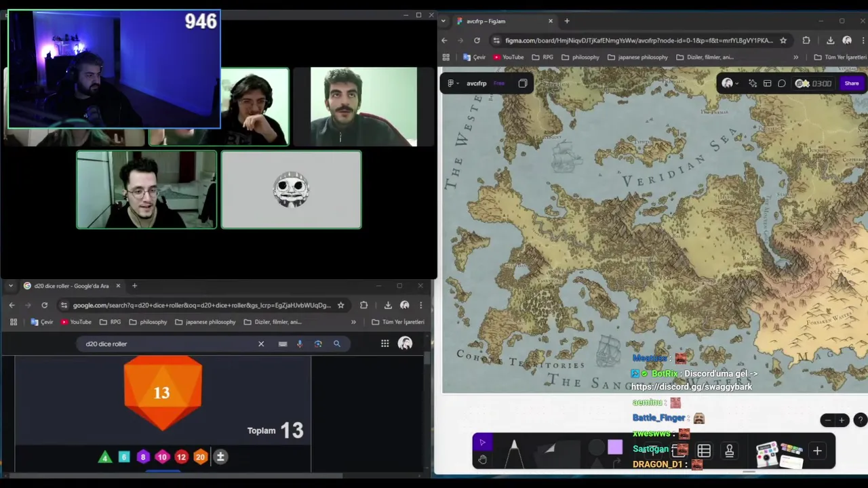Click avcıfrp file name in FigJam
The height and width of the screenshot is (488, 868).
pyautogui.click(x=477, y=83)
